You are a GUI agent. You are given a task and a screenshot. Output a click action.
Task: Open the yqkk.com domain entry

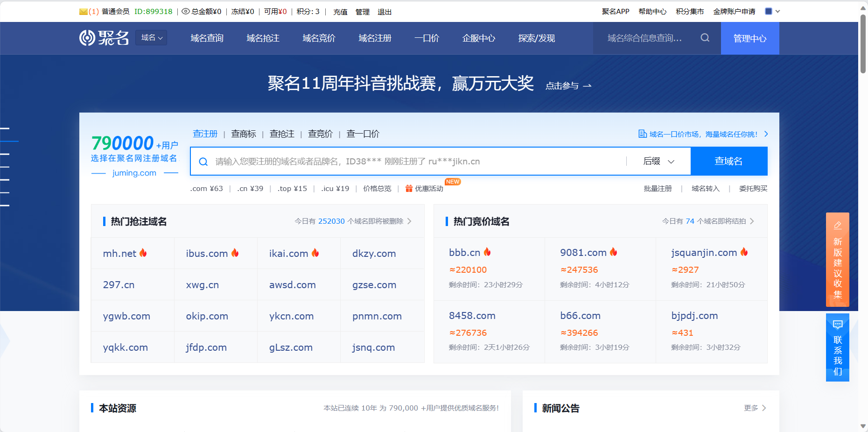(125, 347)
